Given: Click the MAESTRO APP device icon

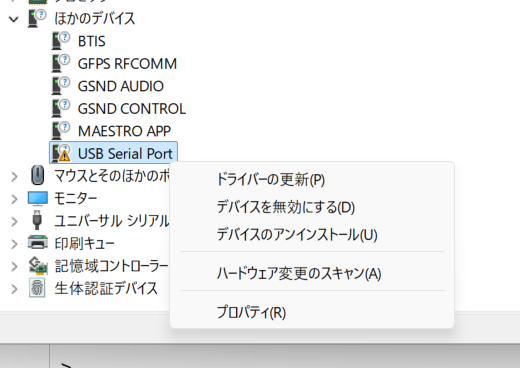Looking at the screenshot, I should 61,131.
